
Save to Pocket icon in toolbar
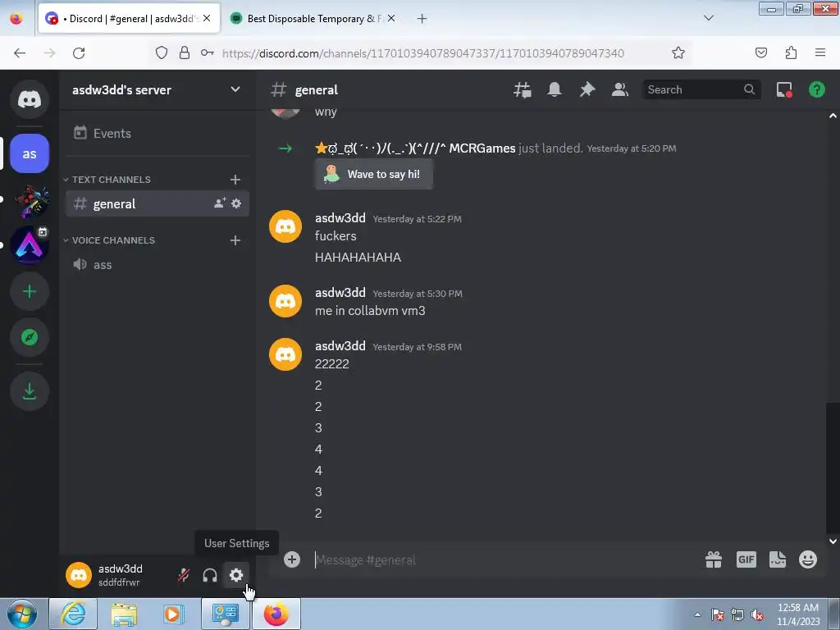(761, 52)
